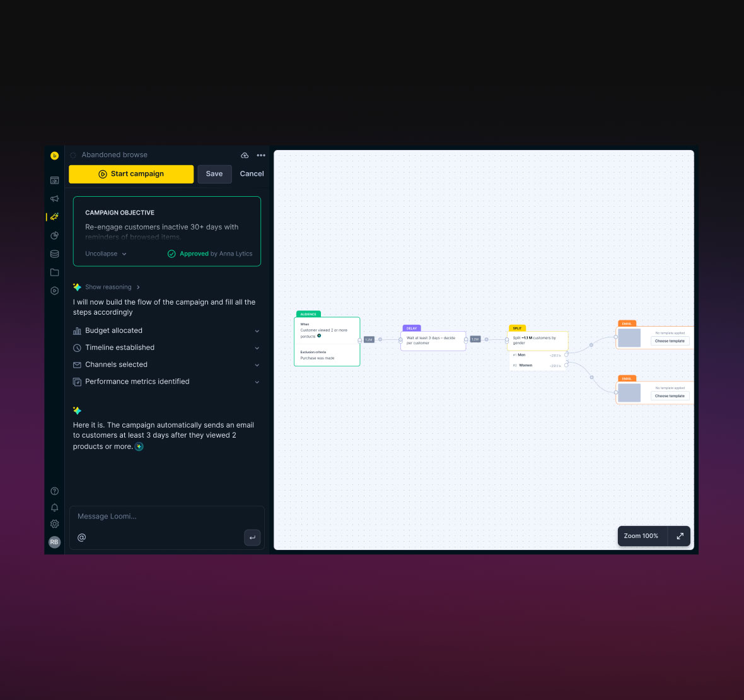744x700 pixels.
Task: Open the three-dots more options menu
Action: click(261, 155)
